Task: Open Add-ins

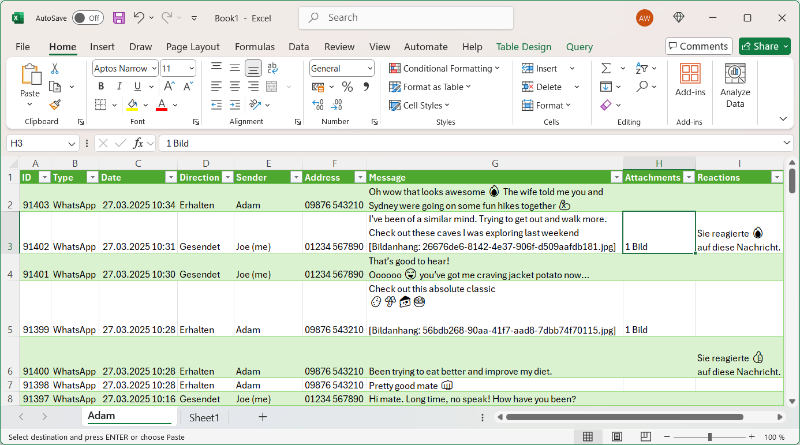Action: tap(690, 80)
